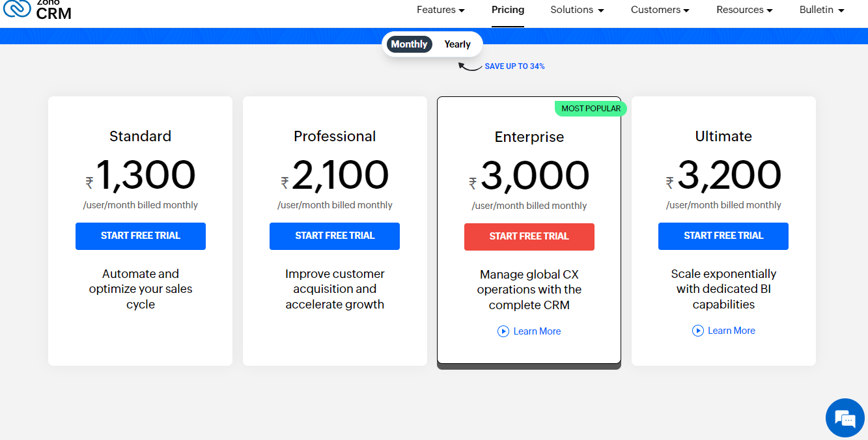Click the Zoho CRM logo
868x440 pixels.
tap(37, 9)
